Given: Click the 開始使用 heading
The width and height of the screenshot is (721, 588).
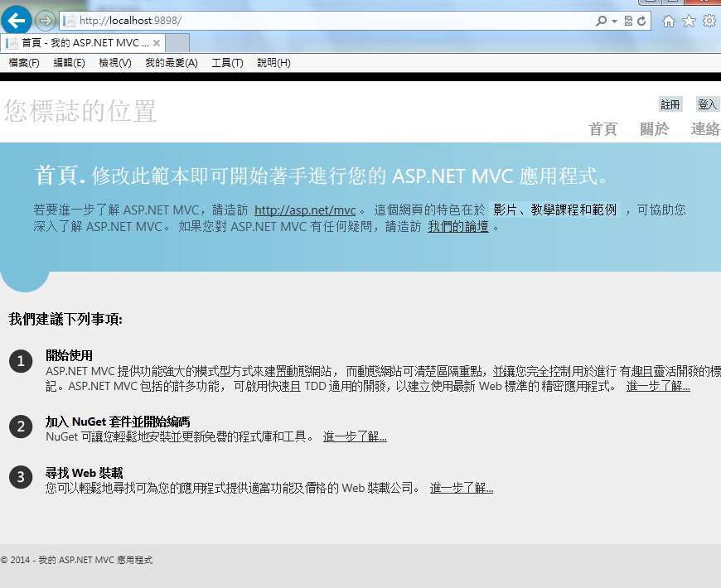Looking at the screenshot, I should pyautogui.click(x=69, y=355).
